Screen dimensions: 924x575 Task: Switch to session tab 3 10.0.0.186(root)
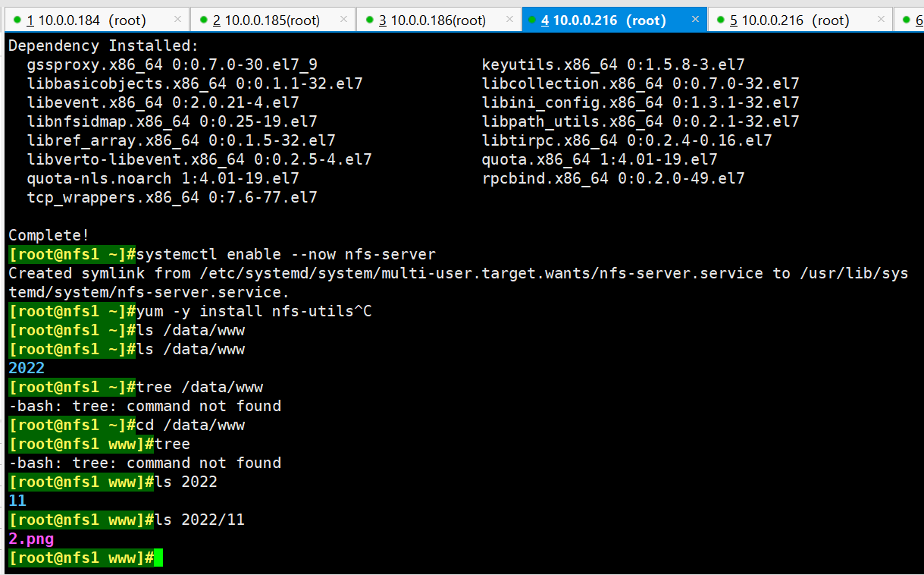pyautogui.click(x=439, y=20)
